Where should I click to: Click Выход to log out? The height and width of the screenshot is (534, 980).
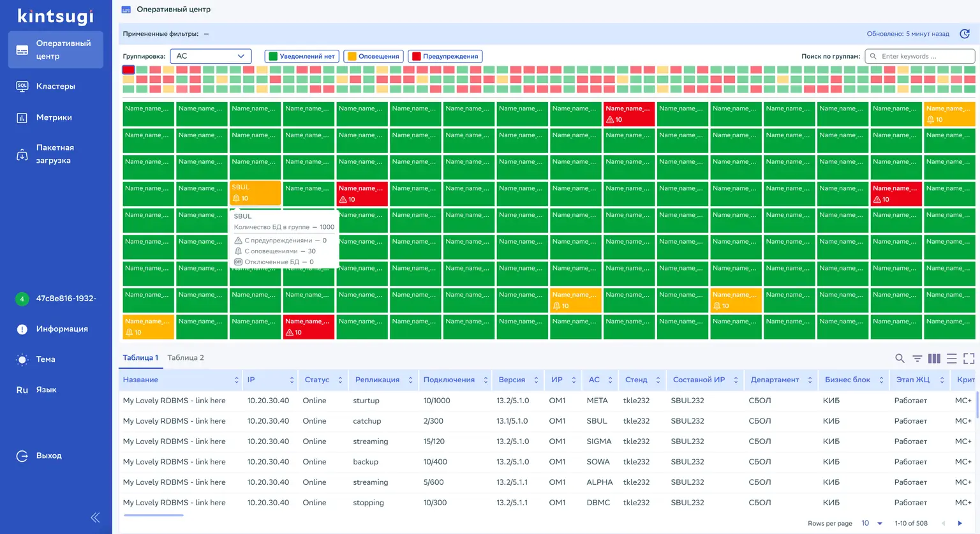pyautogui.click(x=48, y=456)
